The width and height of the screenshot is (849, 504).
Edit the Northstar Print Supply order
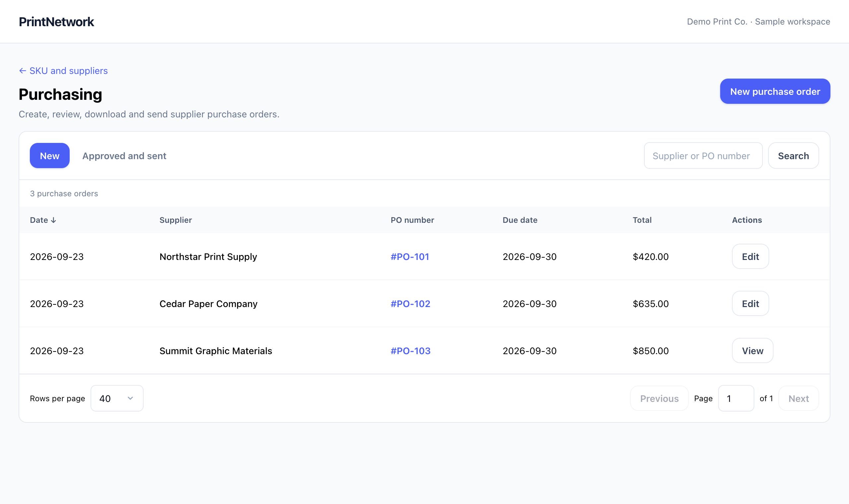pos(750,256)
